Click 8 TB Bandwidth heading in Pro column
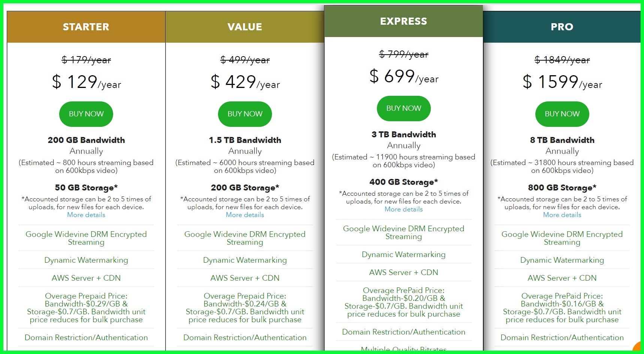This screenshot has height=354, width=644. [x=562, y=140]
